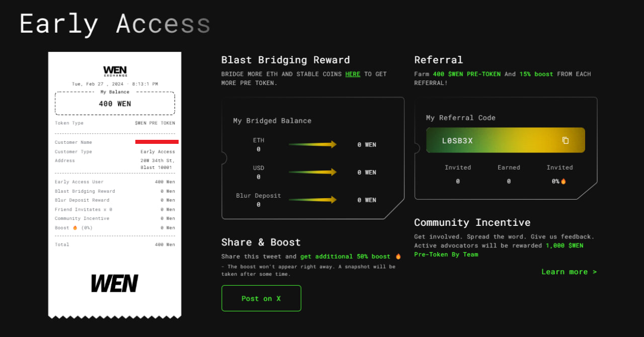
Task: Click the Community Incentive receipt row
Action: tap(115, 218)
